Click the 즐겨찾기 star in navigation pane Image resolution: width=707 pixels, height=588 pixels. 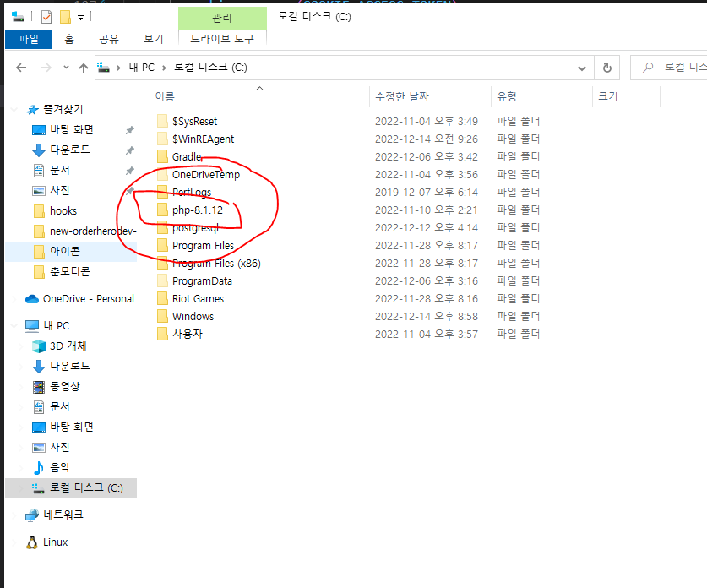(32, 110)
